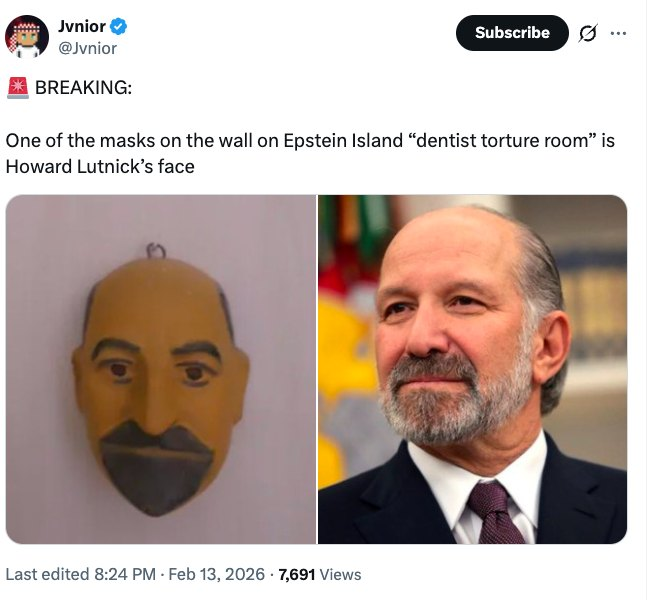Viewport: 664px width, 600px height.
Task: Open the mask image on the left
Action: coord(160,369)
